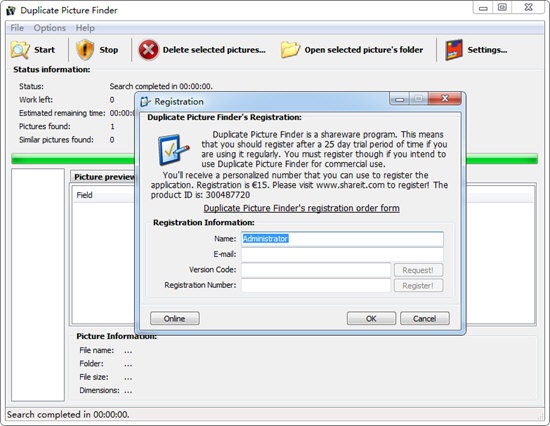The width and height of the screenshot is (550, 426).
Task: Choose Delete selected pictures... in toolbar
Action: pos(214,50)
